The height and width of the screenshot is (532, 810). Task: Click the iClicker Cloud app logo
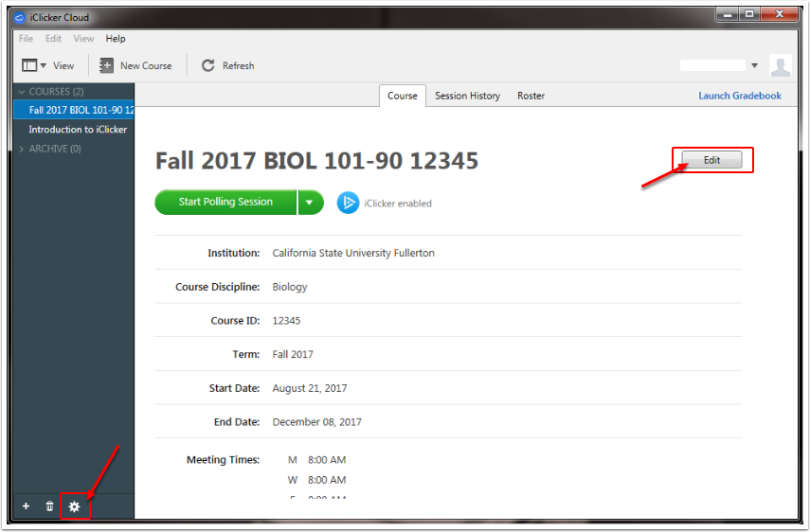pos(19,18)
